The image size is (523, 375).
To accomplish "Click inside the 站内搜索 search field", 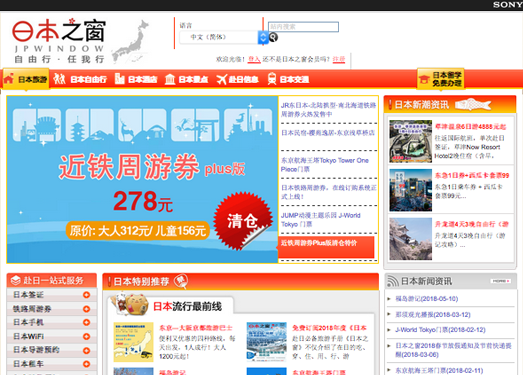I will (x=303, y=27).
